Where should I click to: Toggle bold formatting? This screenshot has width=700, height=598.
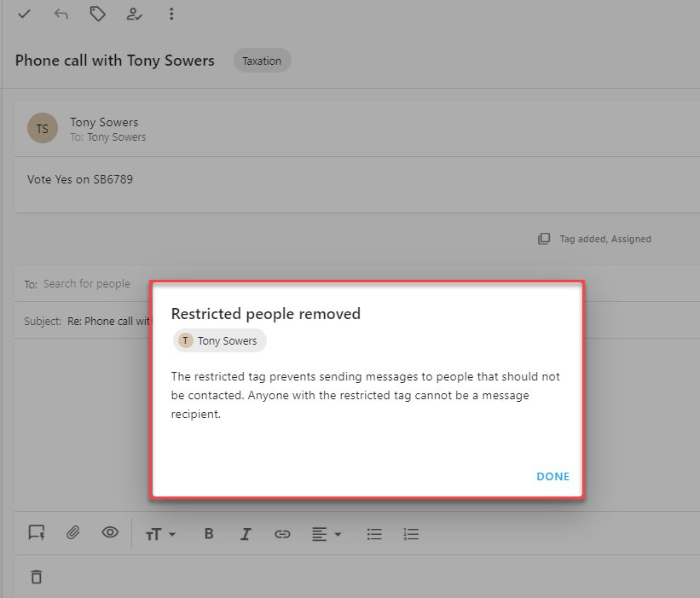pyautogui.click(x=209, y=534)
